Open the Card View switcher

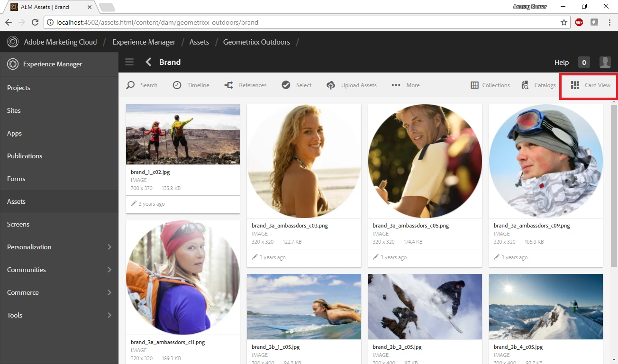(590, 85)
